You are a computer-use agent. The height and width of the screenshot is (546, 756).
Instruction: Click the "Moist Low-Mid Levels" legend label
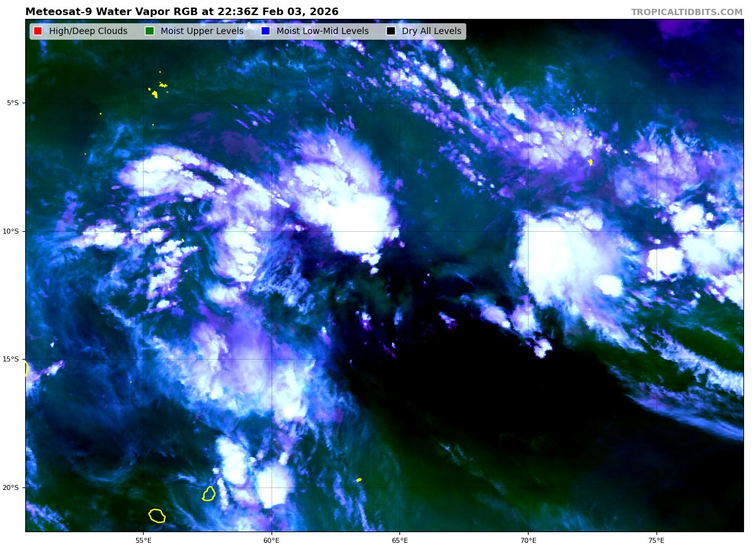[x=323, y=31]
